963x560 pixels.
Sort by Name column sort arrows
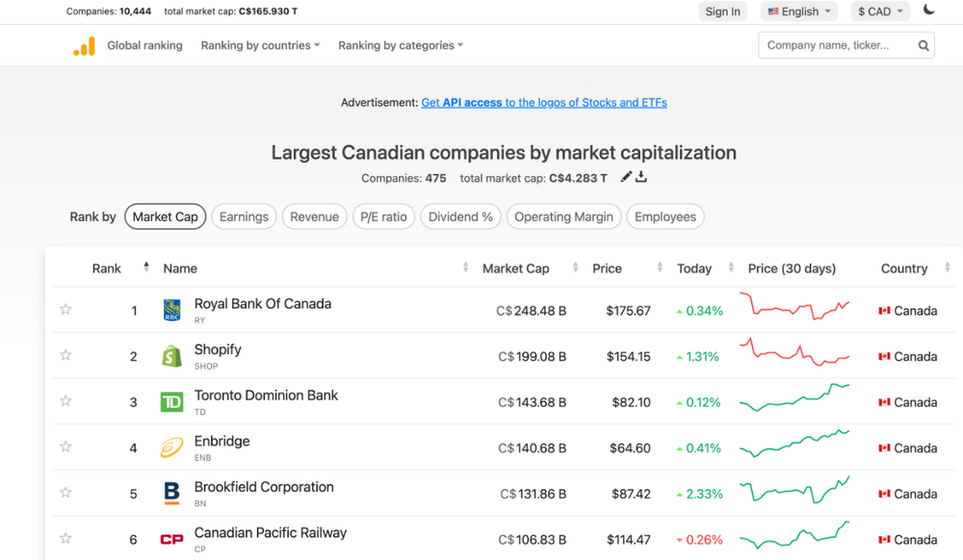tap(465, 267)
